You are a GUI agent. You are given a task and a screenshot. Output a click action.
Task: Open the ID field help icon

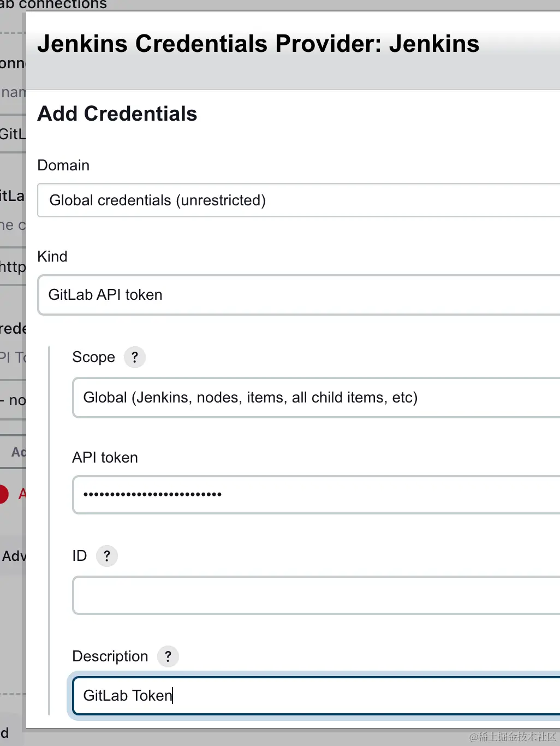[x=107, y=556]
